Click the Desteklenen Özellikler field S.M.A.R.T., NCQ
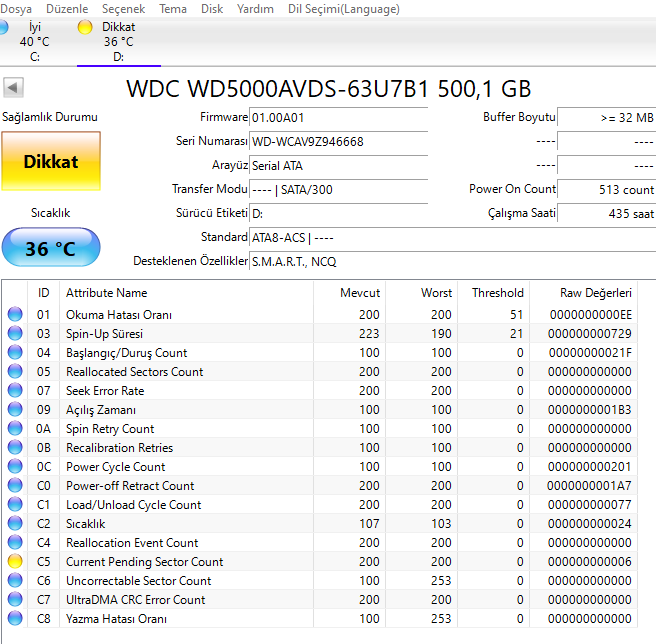 (453, 262)
